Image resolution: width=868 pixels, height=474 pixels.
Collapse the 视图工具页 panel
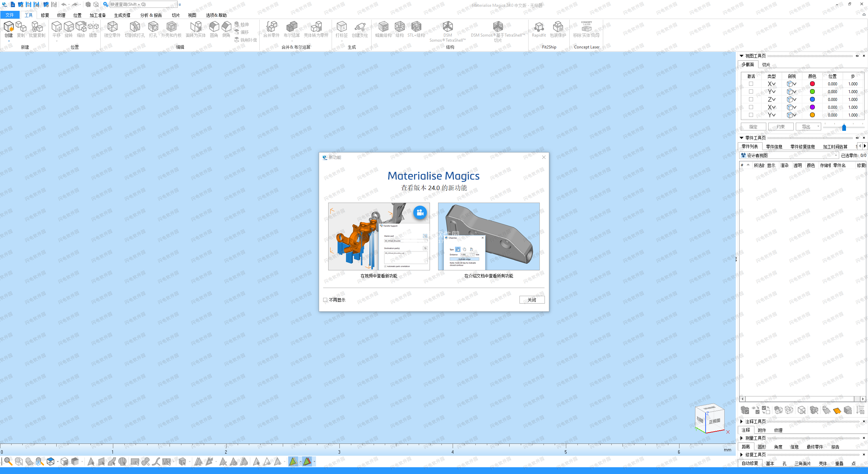coord(742,56)
